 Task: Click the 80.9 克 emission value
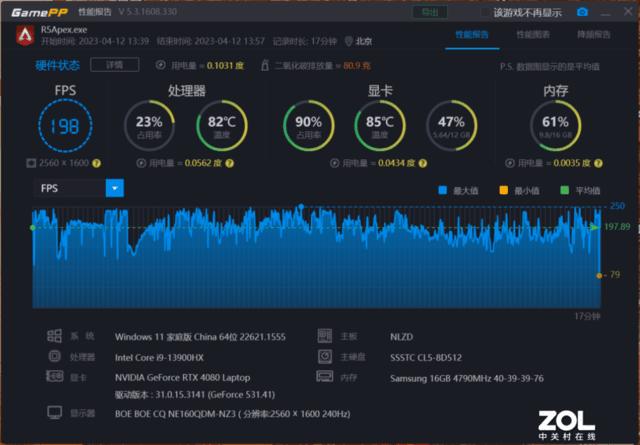357,65
